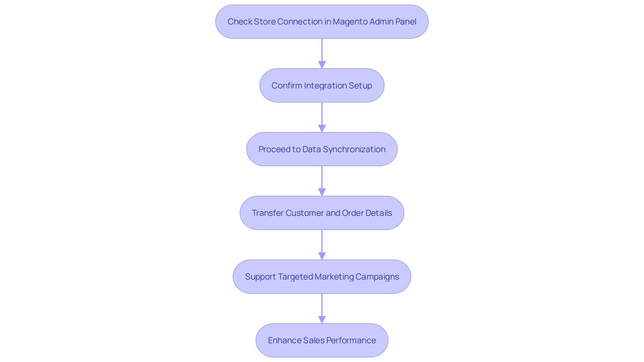Click the arrow between Integration and Synchronization
Screen dimensions: 644x362
322,117
